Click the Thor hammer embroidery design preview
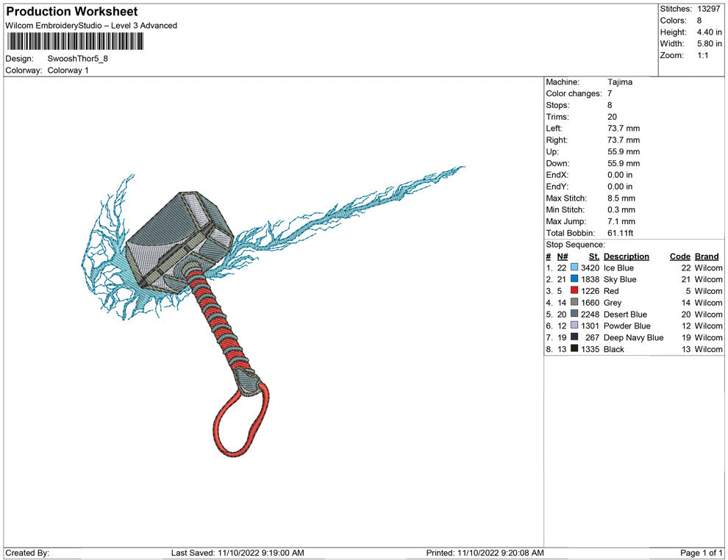This screenshot has width=728, height=560. click(x=273, y=311)
